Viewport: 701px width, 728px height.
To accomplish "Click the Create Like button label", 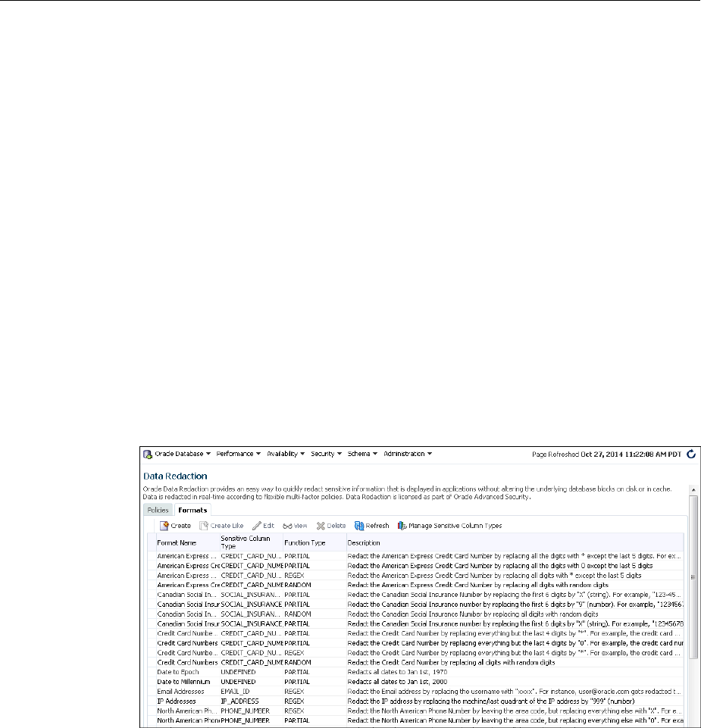I will [227, 526].
